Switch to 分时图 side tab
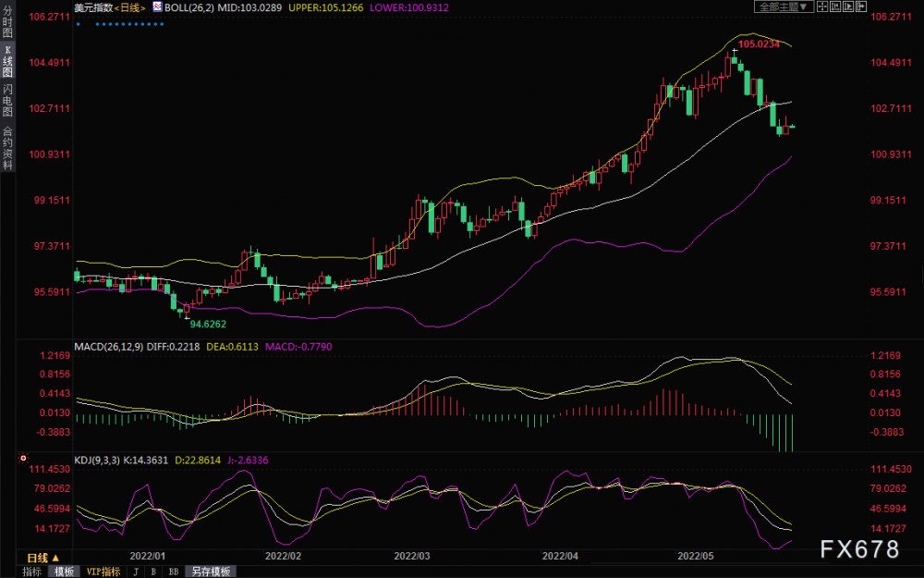 click(7, 22)
